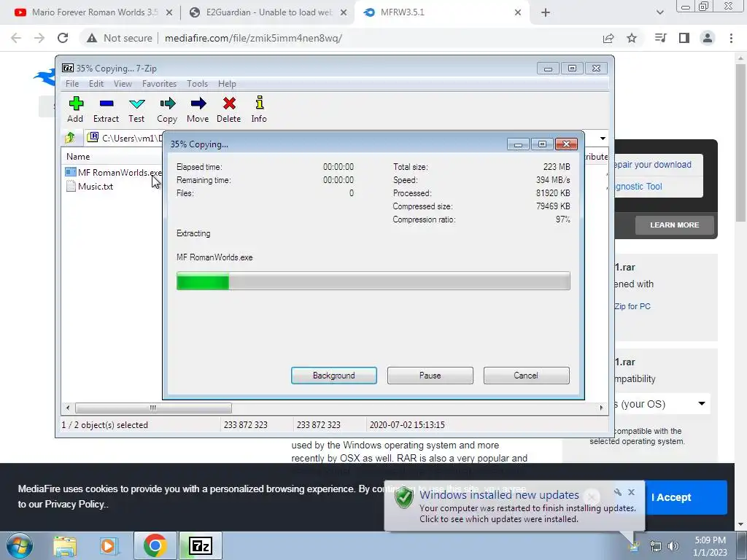The height and width of the screenshot is (560, 747).
Task: Click the Test toolbar icon in 7-Zip
Action: tap(136, 109)
